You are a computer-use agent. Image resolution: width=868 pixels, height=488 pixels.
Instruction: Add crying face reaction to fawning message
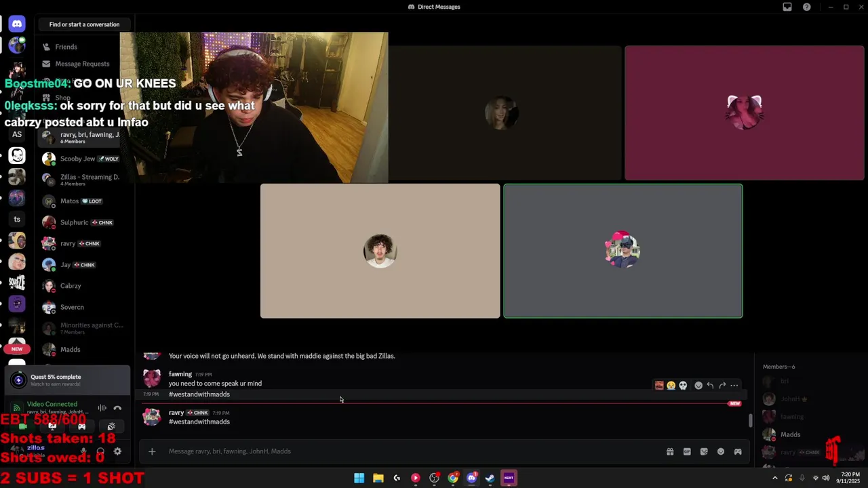tap(671, 386)
